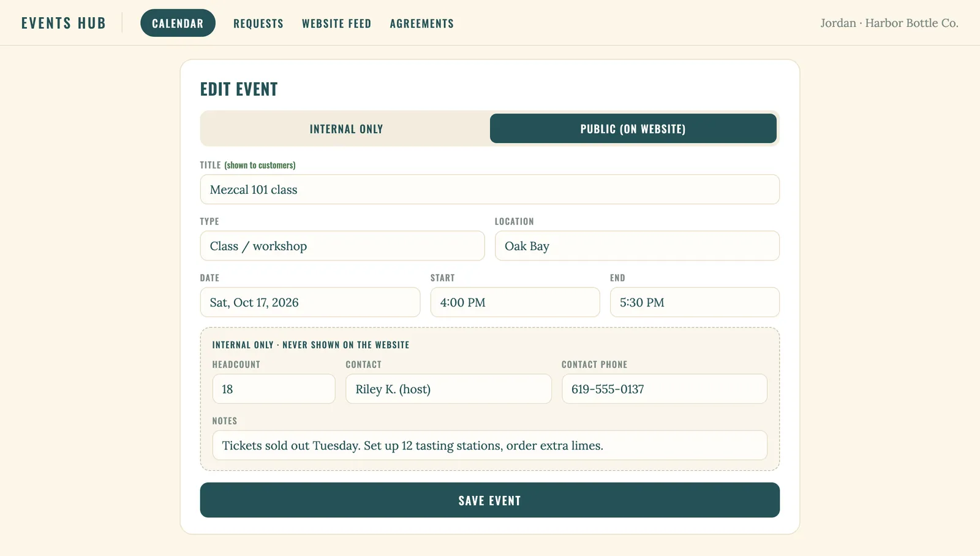Open the Jordan · Harbor Bottle Co. account
The width and height of the screenshot is (980, 556).
click(x=889, y=23)
